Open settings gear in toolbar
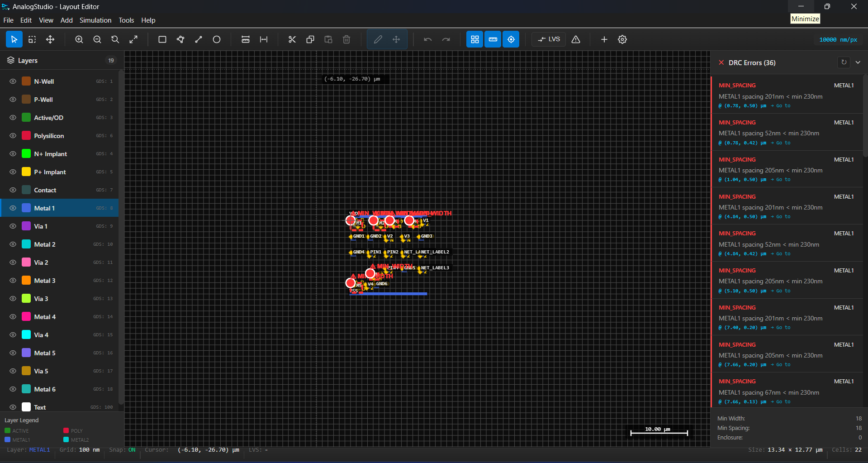 point(622,39)
